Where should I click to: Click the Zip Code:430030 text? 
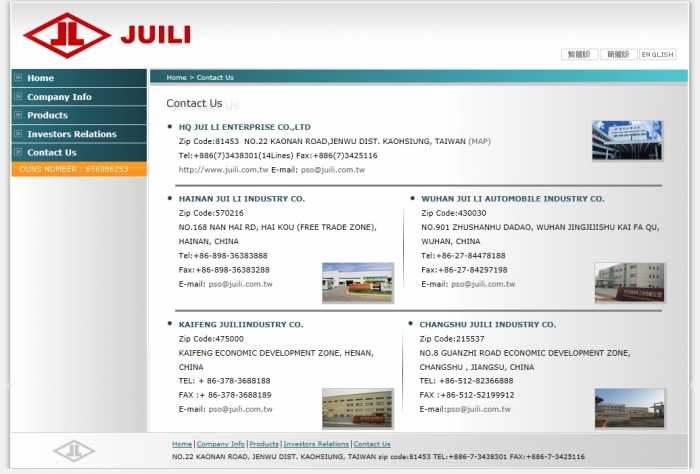pos(454,213)
